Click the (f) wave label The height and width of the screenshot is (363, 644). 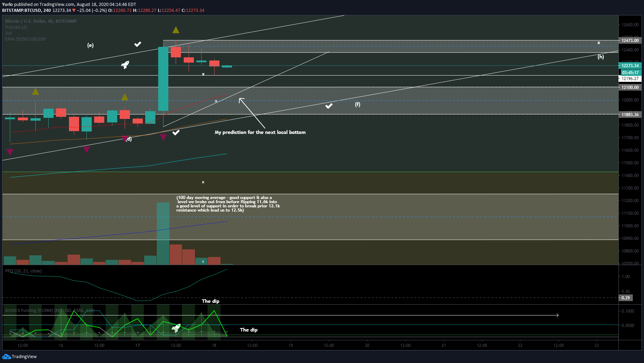point(357,104)
